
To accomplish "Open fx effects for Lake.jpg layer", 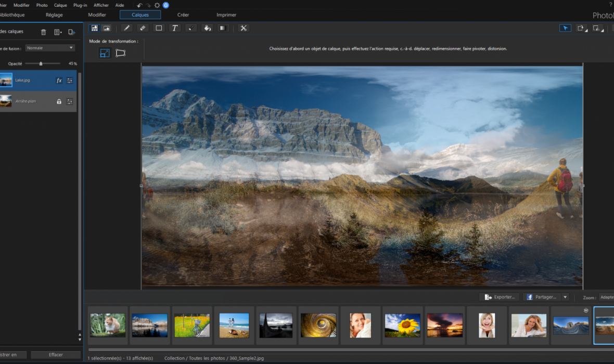I will click(x=59, y=81).
